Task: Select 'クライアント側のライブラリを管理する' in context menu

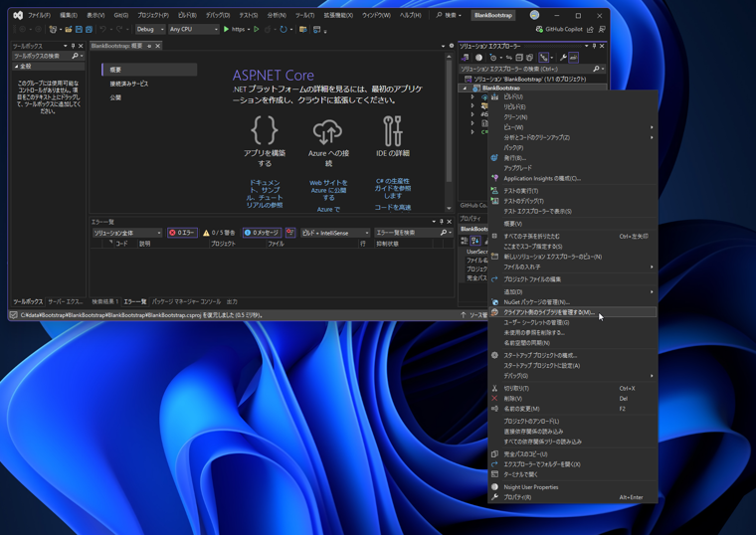Action: click(573, 312)
